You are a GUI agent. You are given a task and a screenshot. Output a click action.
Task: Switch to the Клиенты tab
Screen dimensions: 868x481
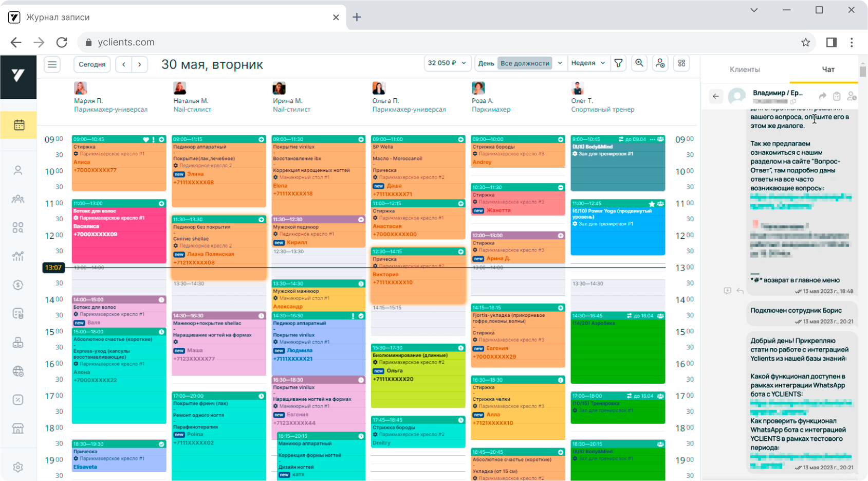744,69
